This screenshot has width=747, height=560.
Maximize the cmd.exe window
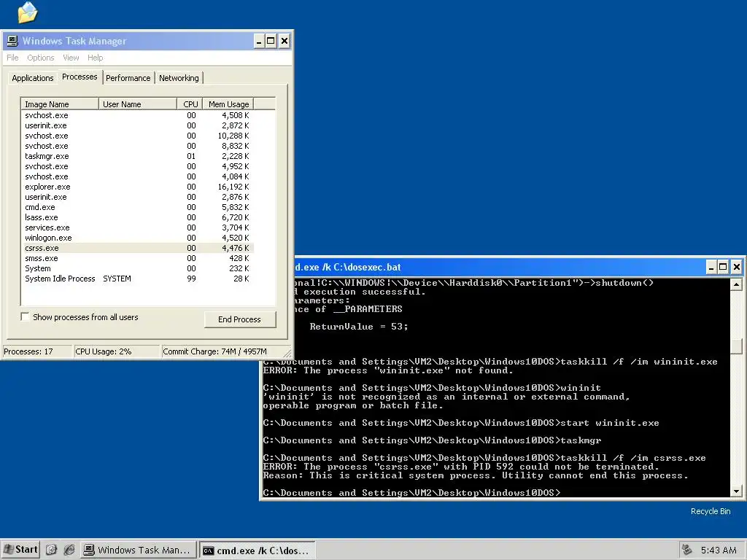[x=723, y=267]
